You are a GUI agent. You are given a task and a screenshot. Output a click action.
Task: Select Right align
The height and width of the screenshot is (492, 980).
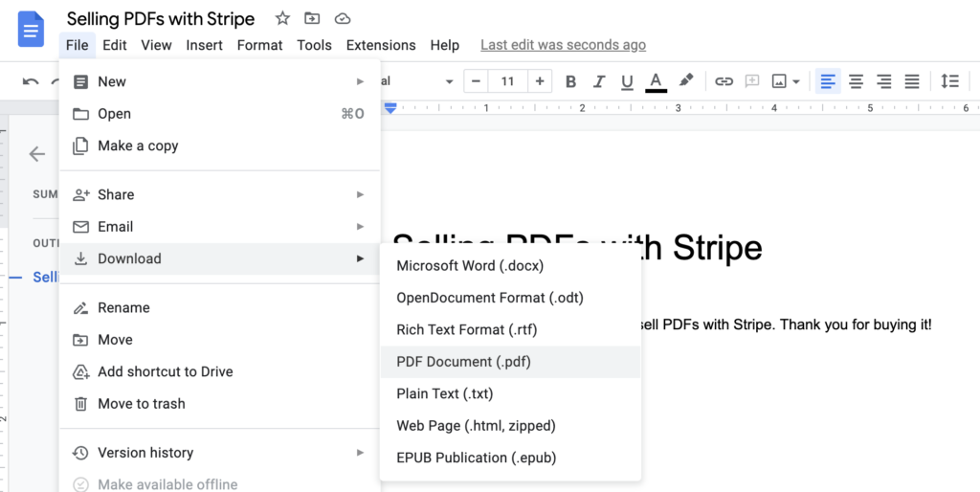click(883, 81)
